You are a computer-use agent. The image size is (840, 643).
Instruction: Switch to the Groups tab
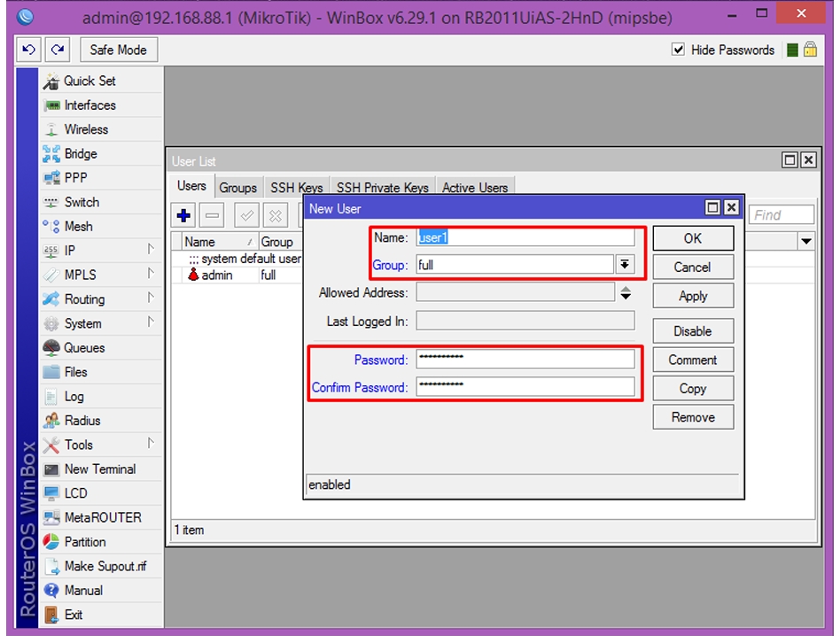237,188
